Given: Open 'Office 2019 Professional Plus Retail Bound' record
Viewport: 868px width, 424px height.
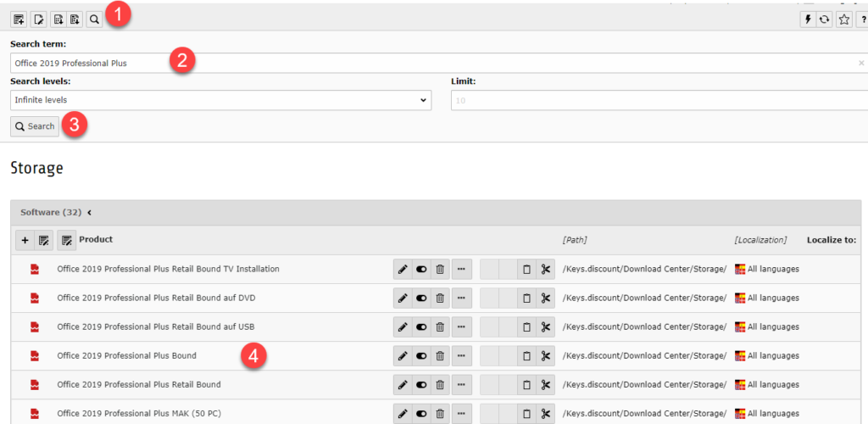Looking at the screenshot, I should (138, 385).
